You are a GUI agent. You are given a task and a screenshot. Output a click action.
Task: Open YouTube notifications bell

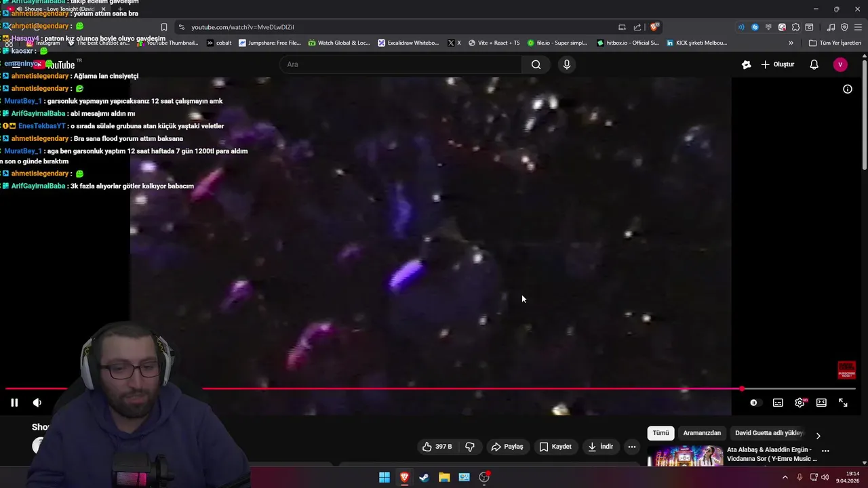coord(814,64)
